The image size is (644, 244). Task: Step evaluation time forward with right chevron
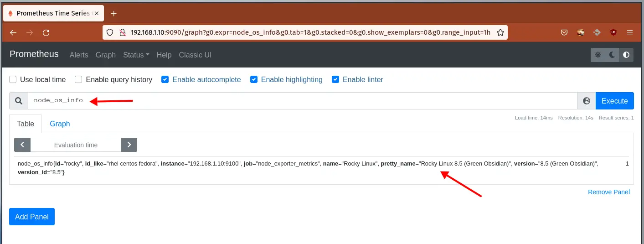[x=129, y=145]
